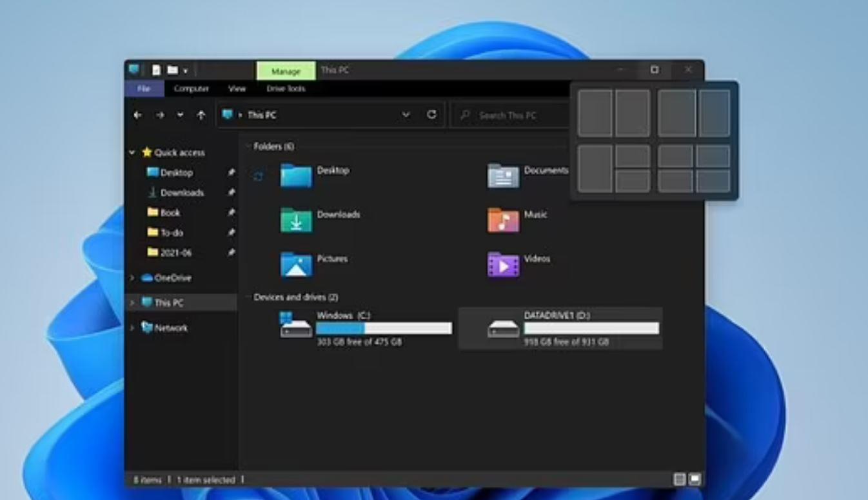Click '1 item selected' in status bar

(x=206, y=480)
